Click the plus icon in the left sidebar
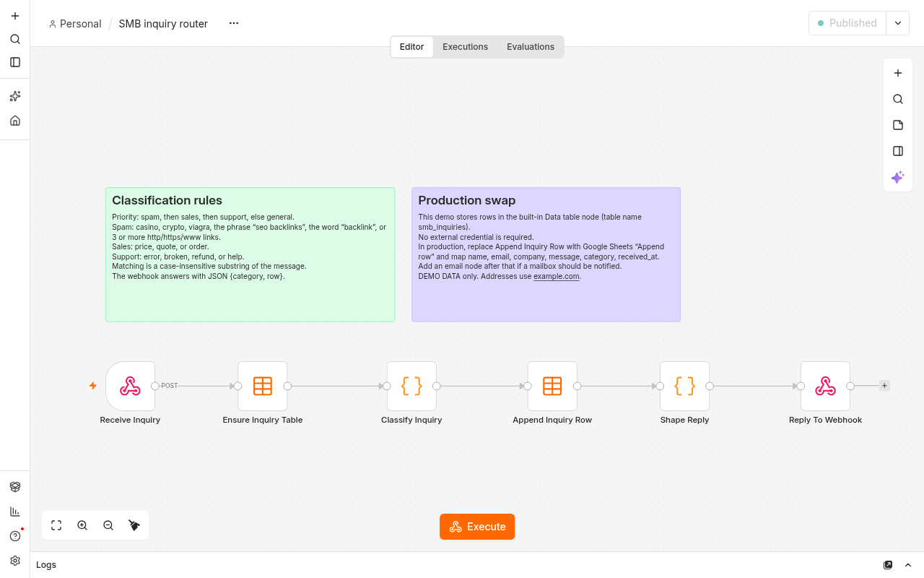Image resolution: width=924 pixels, height=578 pixels. (x=15, y=16)
